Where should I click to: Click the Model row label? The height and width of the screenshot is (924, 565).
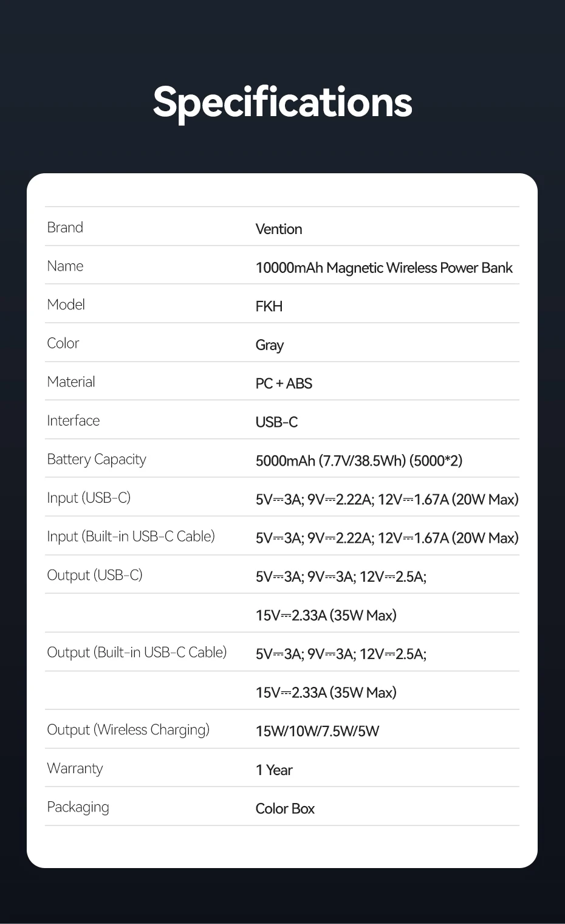click(66, 305)
